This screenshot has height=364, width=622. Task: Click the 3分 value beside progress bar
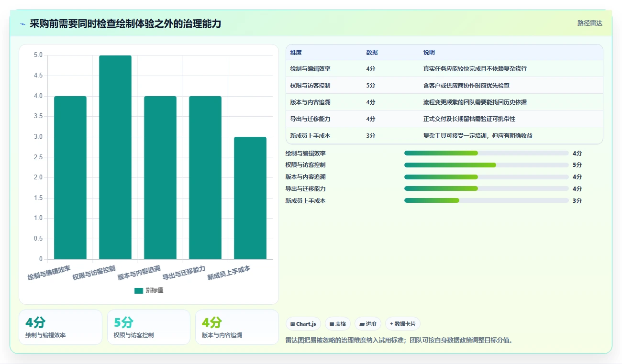577,200
